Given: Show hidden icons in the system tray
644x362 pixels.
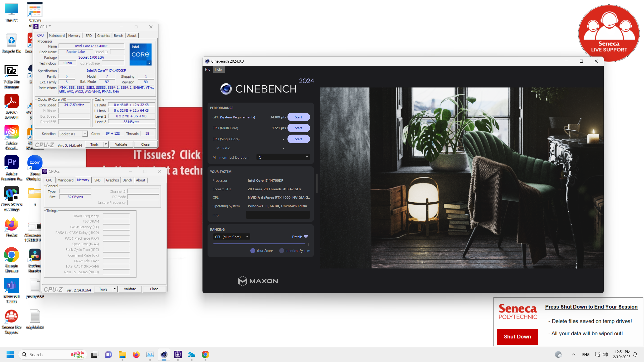Looking at the screenshot, I should point(574,354).
